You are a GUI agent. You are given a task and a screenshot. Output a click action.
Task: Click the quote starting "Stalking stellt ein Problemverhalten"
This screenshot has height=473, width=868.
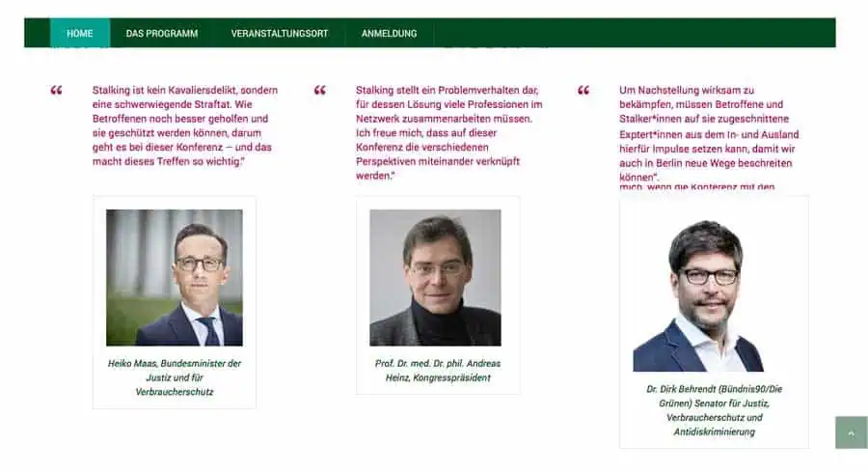tap(446, 133)
